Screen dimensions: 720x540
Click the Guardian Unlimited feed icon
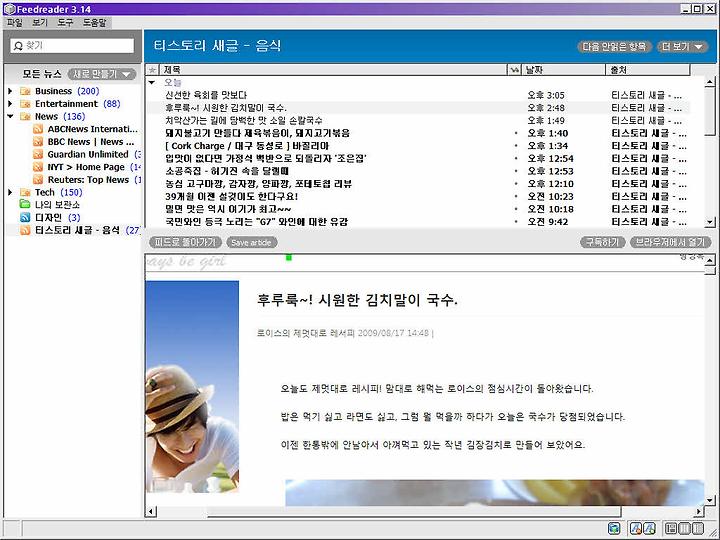tap(38, 154)
